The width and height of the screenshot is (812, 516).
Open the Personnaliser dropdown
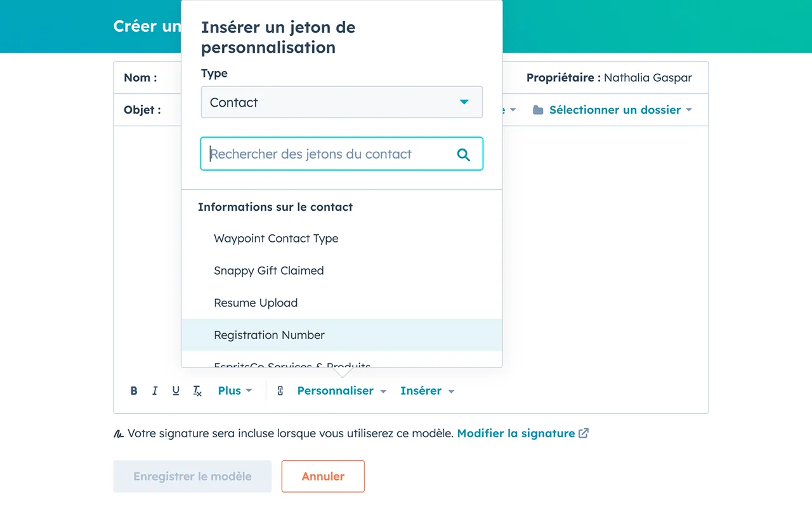(x=341, y=391)
